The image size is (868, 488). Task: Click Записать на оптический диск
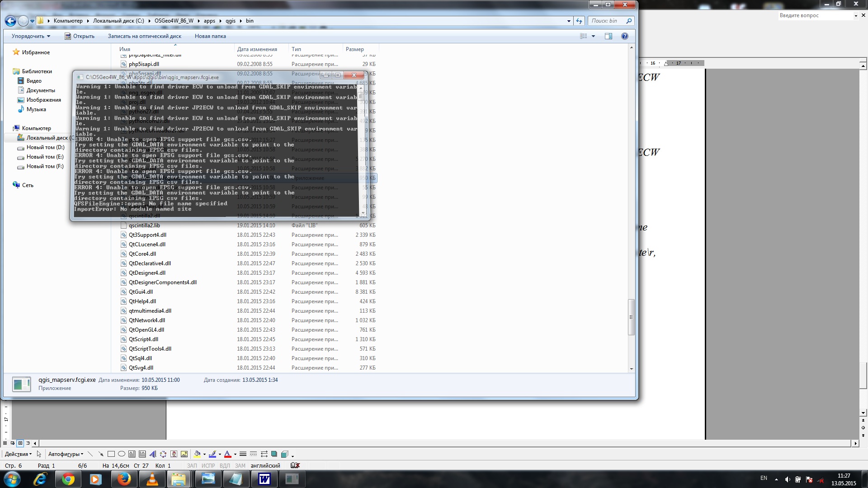coord(145,36)
